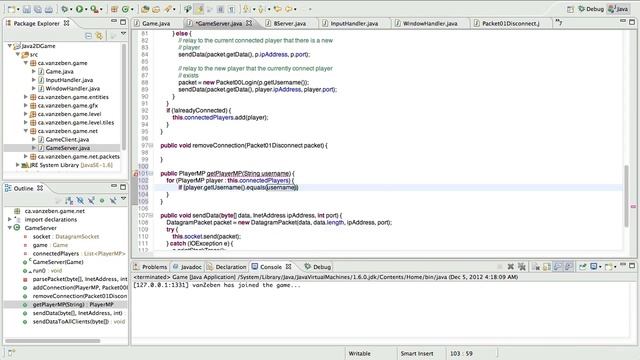Collapse All in Package Explorer

(88, 36)
